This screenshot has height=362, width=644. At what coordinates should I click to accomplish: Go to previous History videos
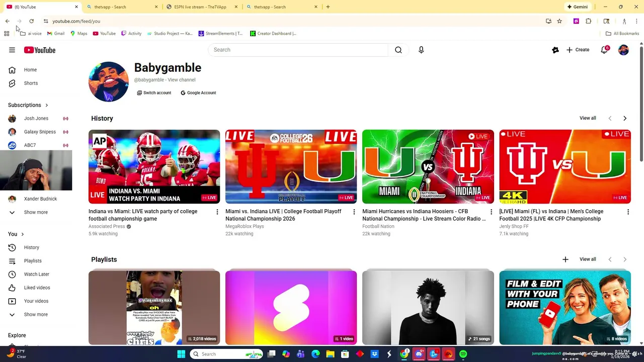click(610, 118)
